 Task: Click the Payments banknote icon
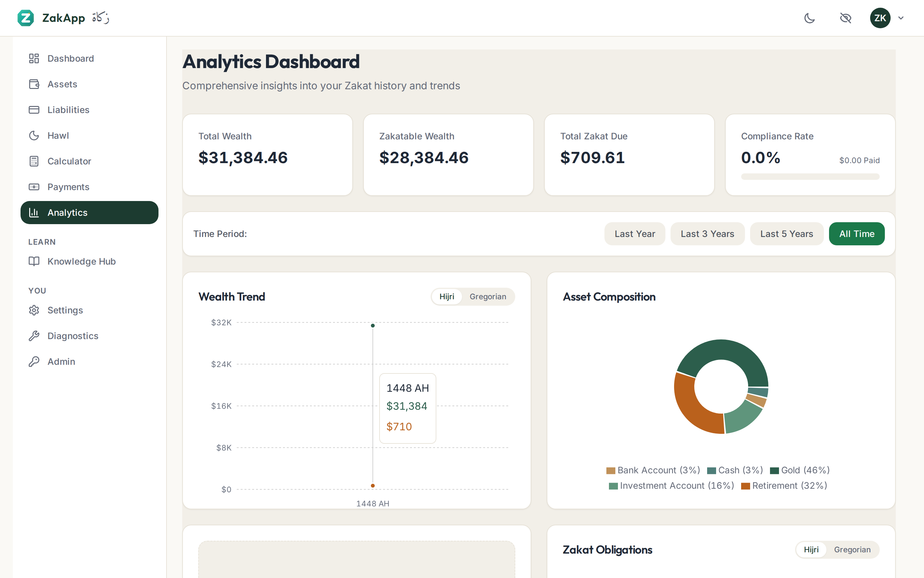pyautogui.click(x=34, y=187)
